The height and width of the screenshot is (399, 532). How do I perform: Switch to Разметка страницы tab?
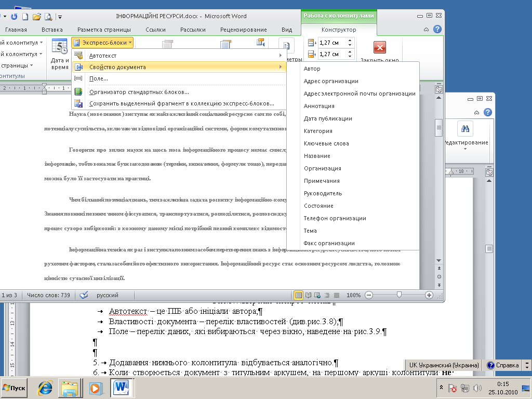[104, 30]
